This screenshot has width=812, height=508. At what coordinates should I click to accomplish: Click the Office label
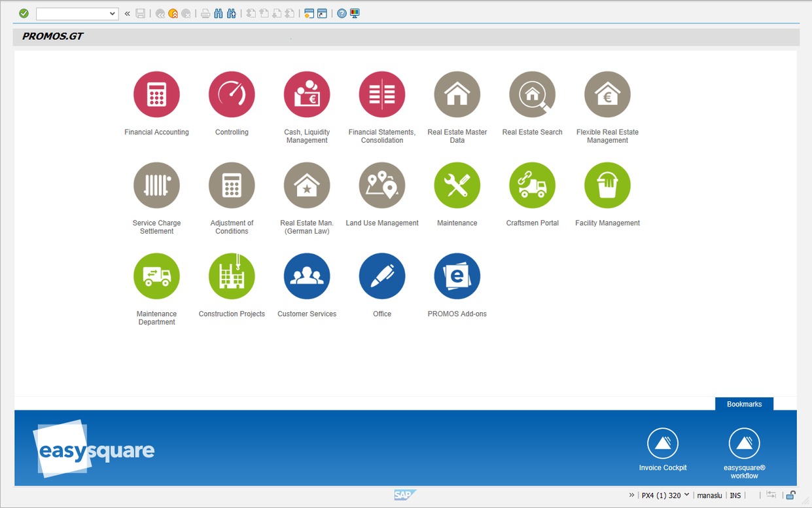(x=382, y=314)
